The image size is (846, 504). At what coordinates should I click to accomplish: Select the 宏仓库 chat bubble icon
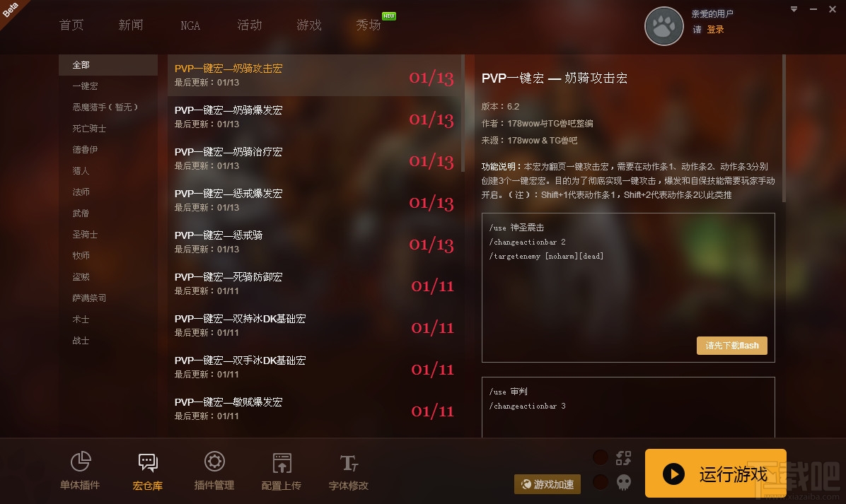pyautogui.click(x=148, y=462)
